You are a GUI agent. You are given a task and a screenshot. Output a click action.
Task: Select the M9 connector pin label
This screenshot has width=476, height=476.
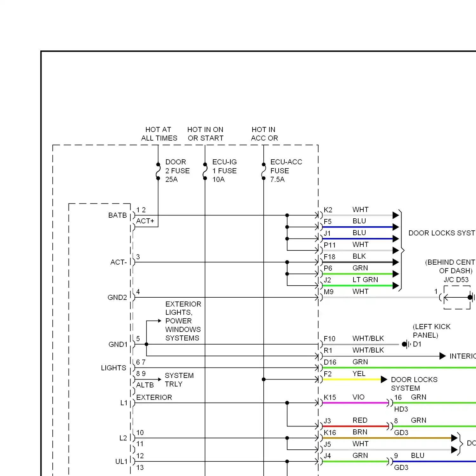click(328, 292)
